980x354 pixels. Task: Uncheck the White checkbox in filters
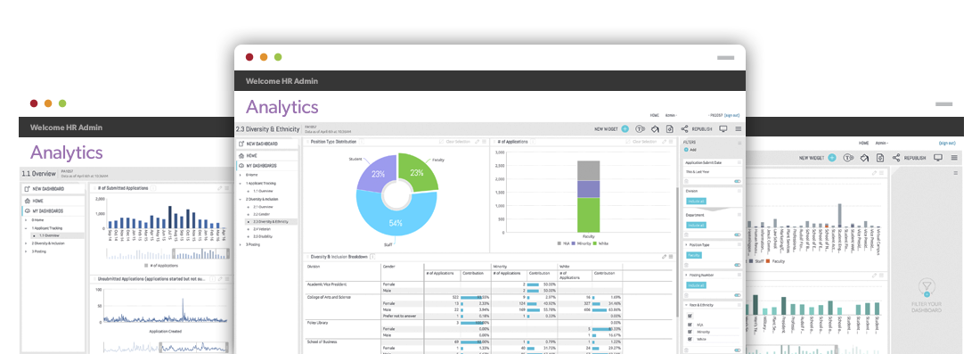tap(690, 339)
